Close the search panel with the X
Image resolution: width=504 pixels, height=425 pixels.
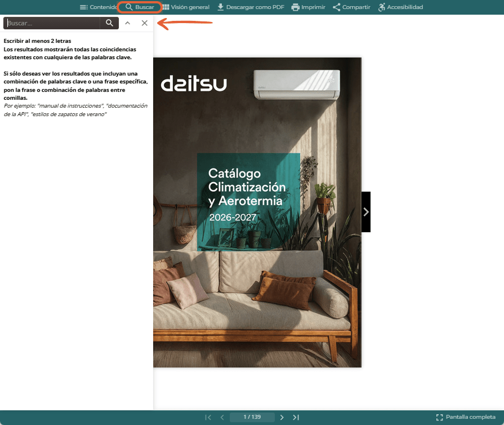(145, 23)
